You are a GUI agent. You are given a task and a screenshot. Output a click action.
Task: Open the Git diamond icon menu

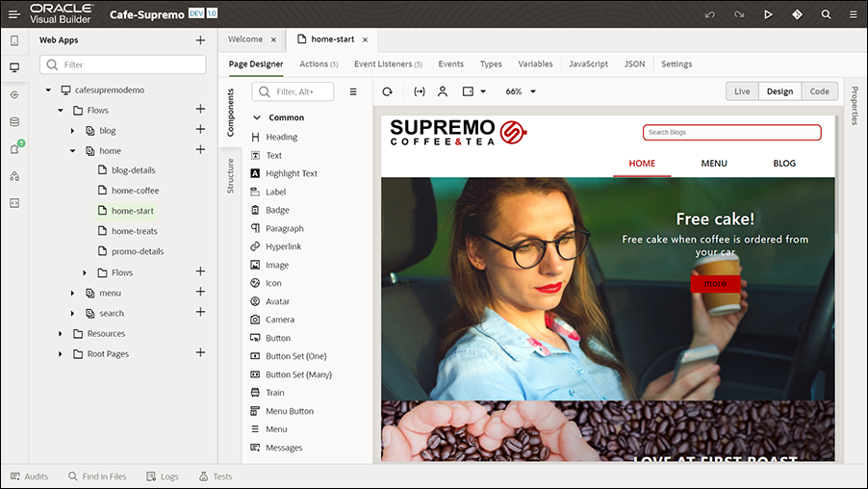pos(797,14)
